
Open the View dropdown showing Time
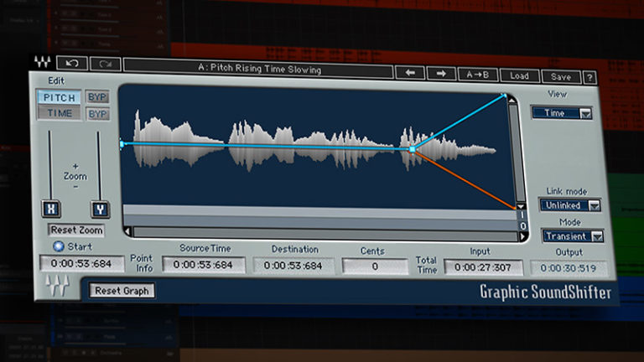(561, 113)
